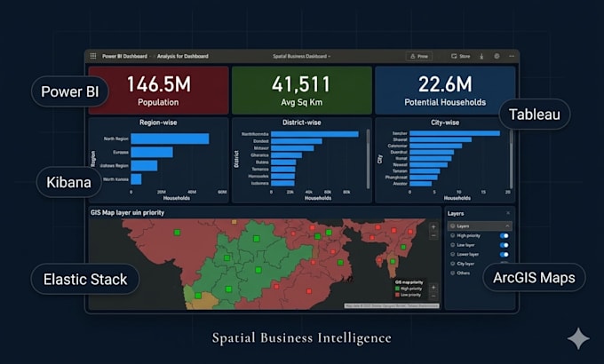604x364 pixels.
Task: Click the 'Spatial Business Intelligence' caption
Action: coord(302,337)
